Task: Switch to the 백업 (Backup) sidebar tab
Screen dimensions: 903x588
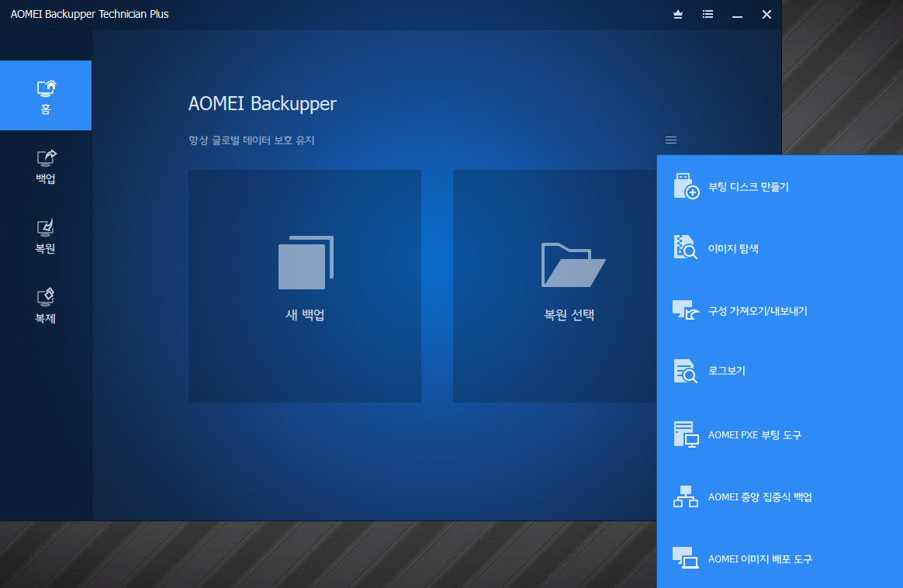Action: point(46,166)
